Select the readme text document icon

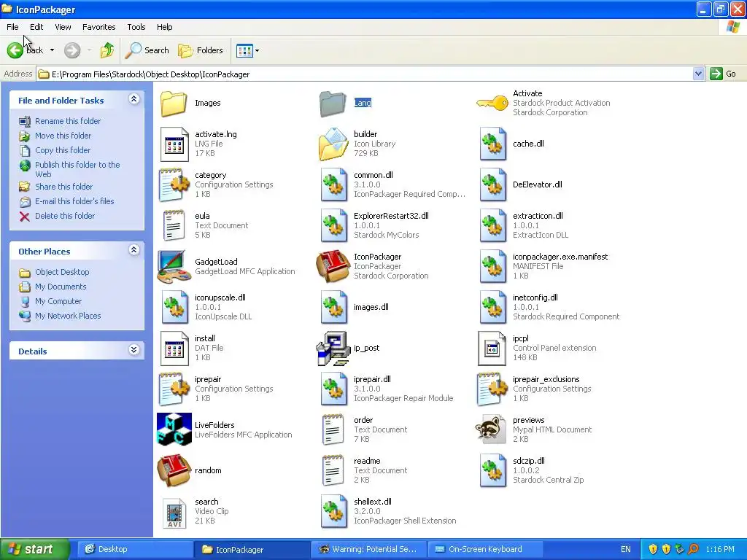pyautogui.click(x=333, y=470)
